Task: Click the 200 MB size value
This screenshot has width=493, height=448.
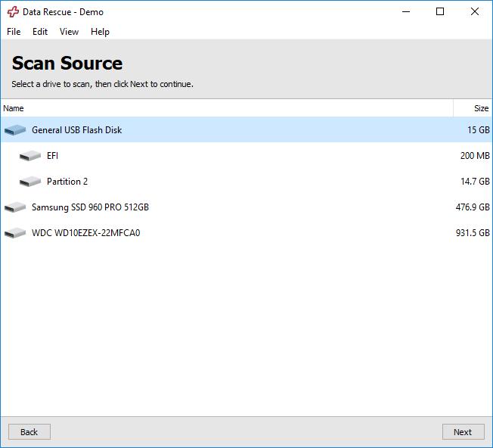Action: [475, 155]
